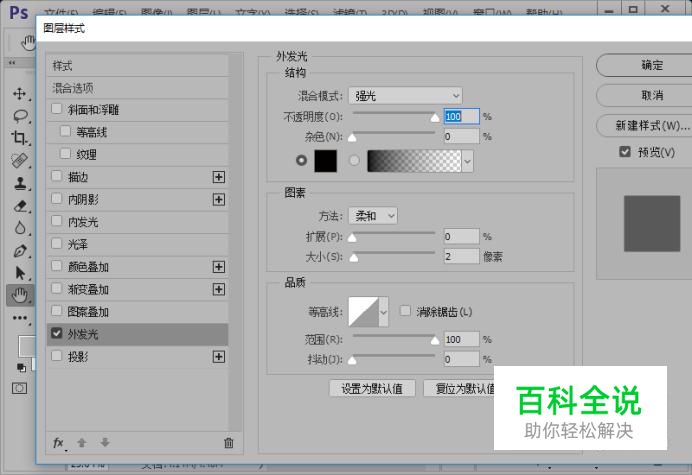The image size is (692, 475).
Task: Open the 方法 dropdown showing 柔和
Action: pos(373,216)
